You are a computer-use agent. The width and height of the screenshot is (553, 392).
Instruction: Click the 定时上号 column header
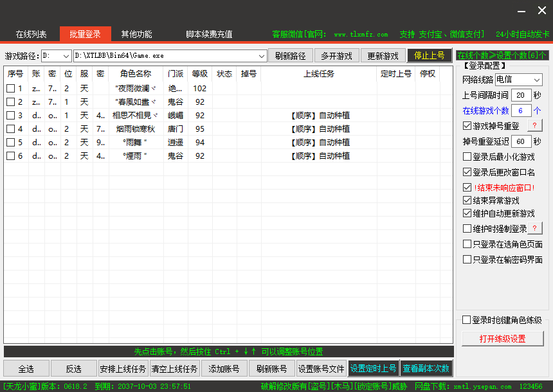coord(396,74)
